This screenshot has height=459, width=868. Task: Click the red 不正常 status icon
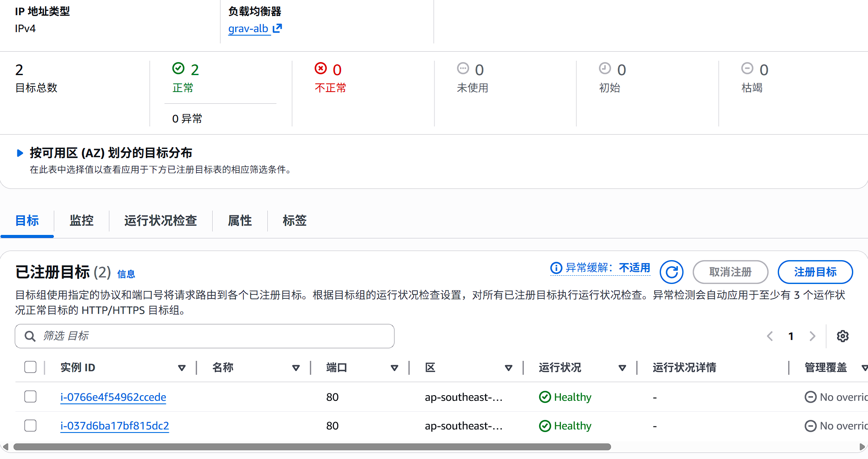321,69
